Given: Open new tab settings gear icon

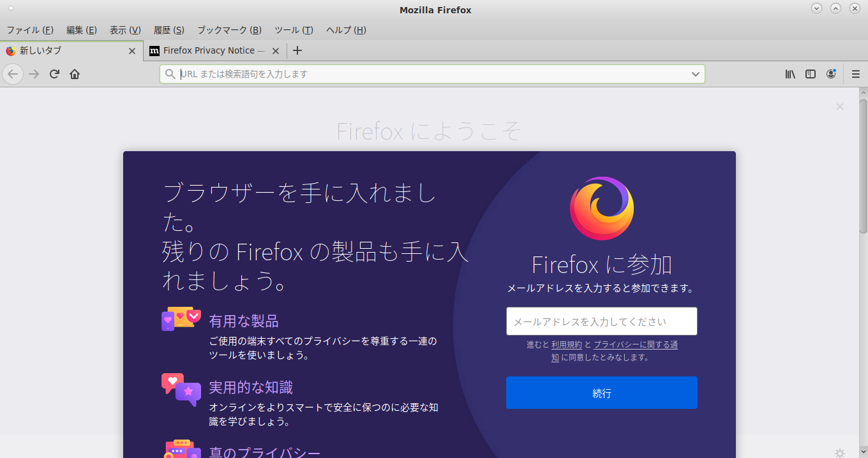Looking at the screenshot, I should point(840,453).
